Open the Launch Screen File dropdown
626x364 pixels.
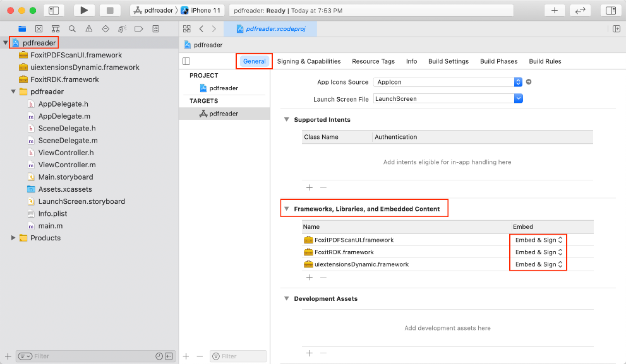(518, 98)
